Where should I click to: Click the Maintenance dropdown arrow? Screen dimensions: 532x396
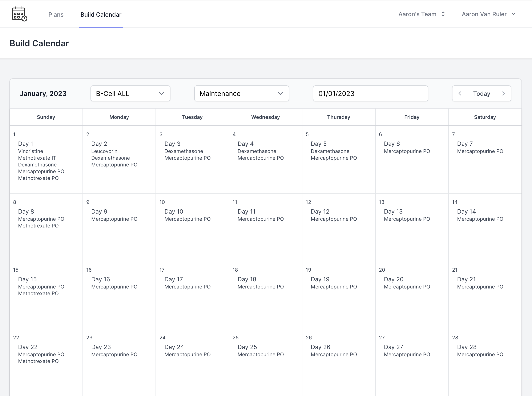click(x=280, y=93)
